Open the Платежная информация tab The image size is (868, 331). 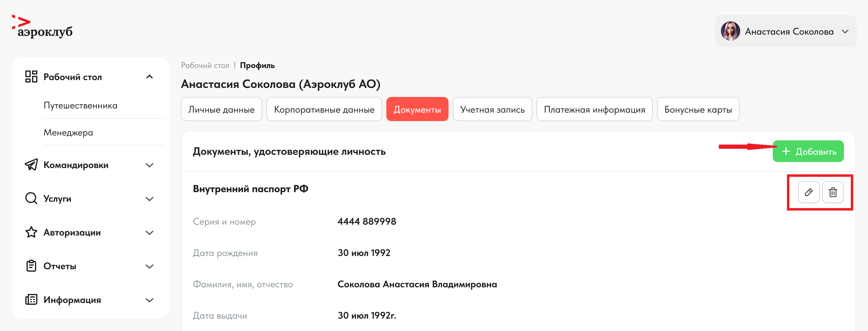pyautogui.click(x=594, y=109)
